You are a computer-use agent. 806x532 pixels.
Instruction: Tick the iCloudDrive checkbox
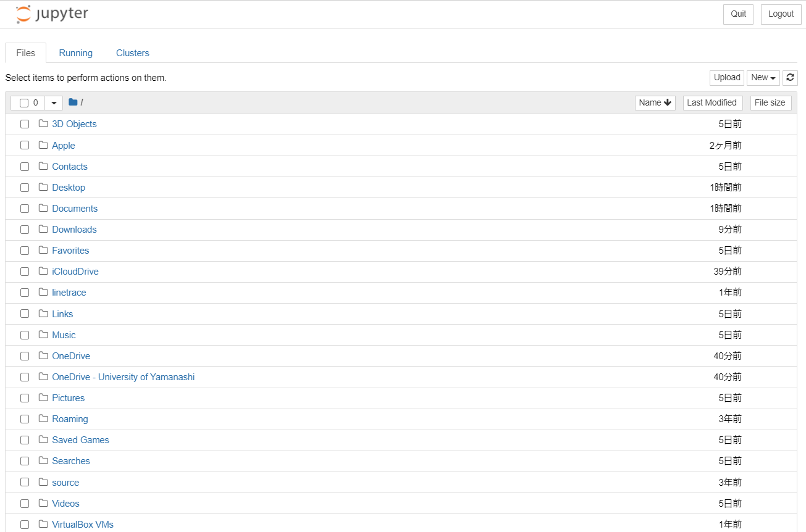25,272
